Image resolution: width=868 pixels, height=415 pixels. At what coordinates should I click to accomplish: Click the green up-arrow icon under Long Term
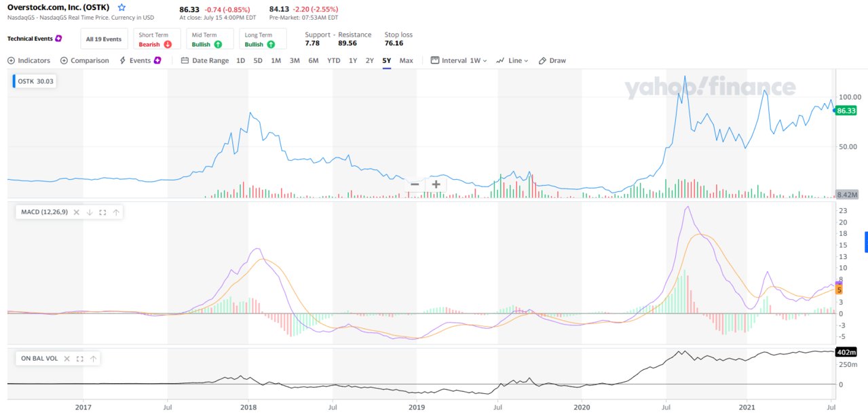tap(271, 45)
